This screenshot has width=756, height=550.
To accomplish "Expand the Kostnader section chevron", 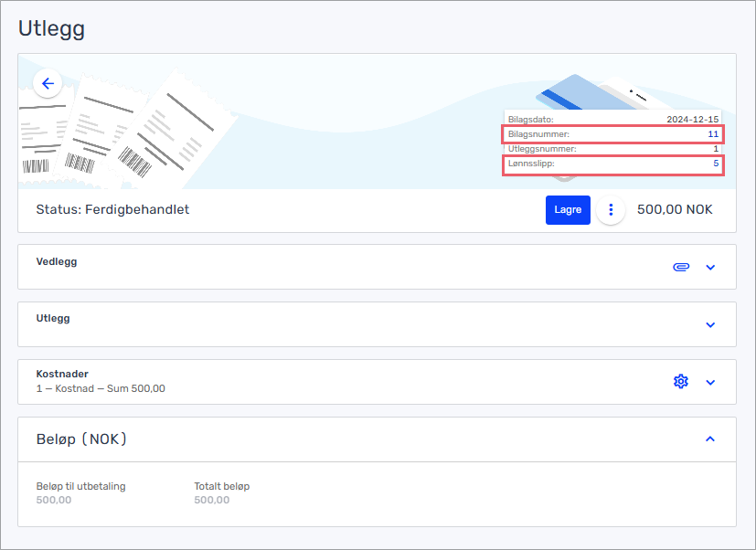I will point(710,382).
